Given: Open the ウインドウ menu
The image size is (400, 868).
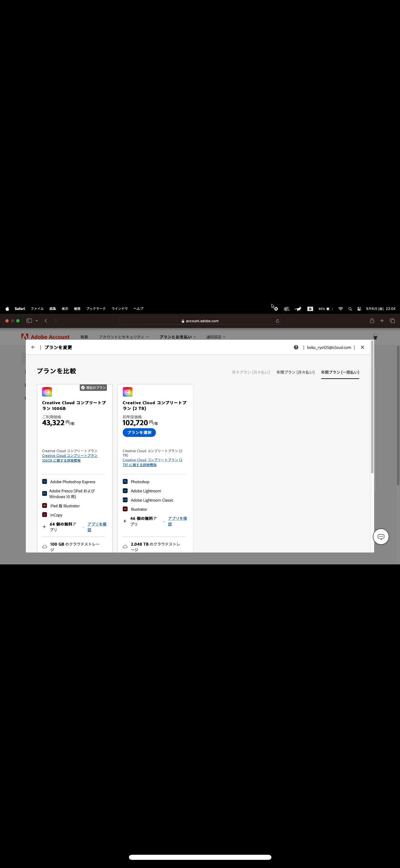Looking at the screenshot, I should 120,309.
